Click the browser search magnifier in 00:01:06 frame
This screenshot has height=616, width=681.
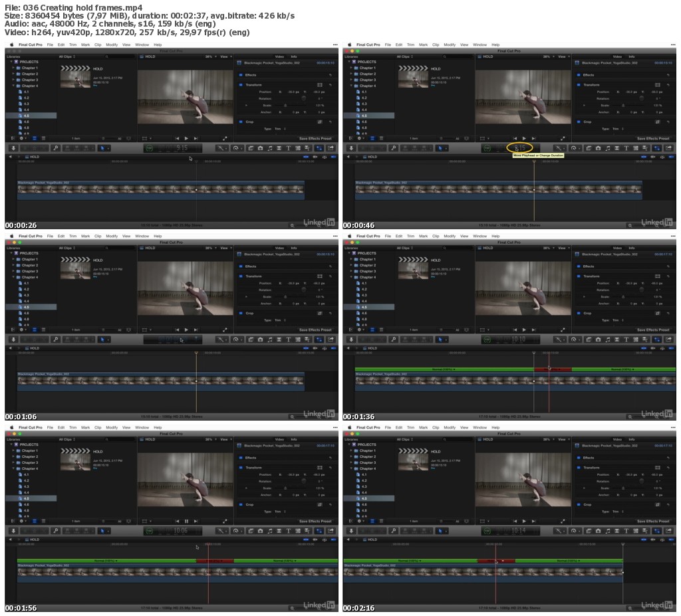107,248
